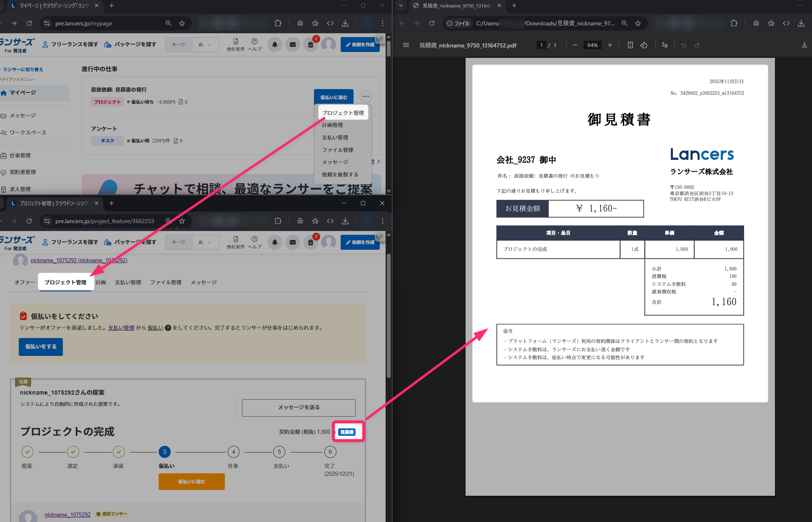Open ヘルプ icon in mypage header
The image size is (812, 522).
pos(254,45)
